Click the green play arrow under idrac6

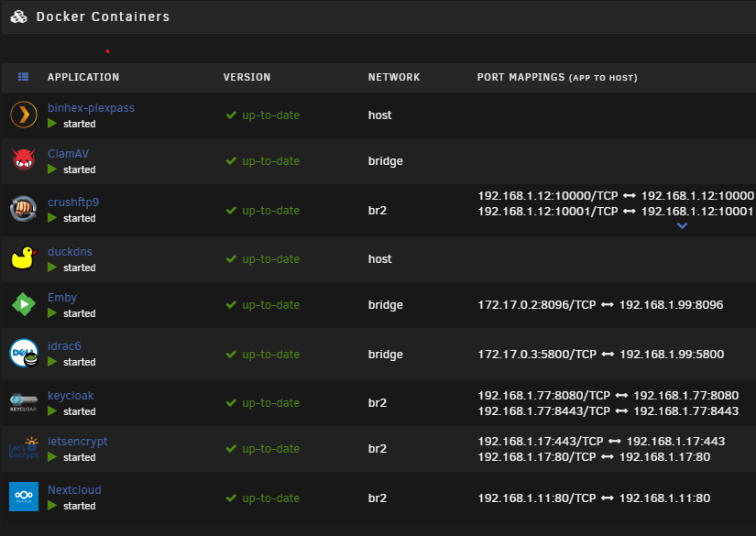tap(52, 362)
